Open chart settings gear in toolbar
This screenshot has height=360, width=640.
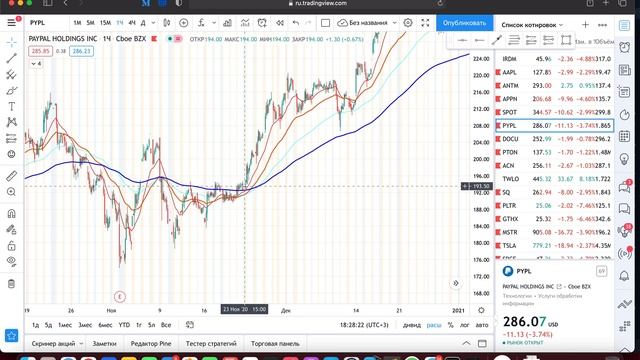click(x=408, y=23)
